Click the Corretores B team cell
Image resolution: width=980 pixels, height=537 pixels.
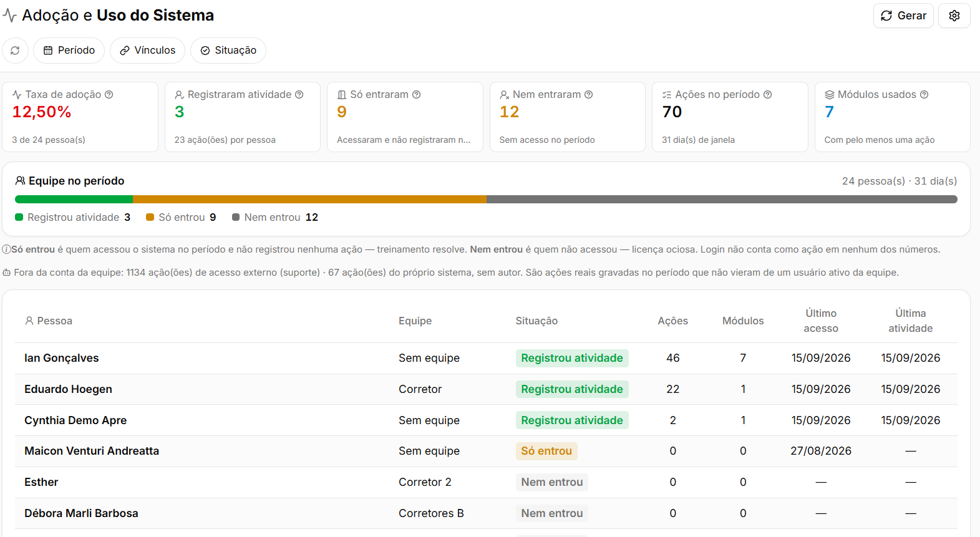tap(431, 513)
